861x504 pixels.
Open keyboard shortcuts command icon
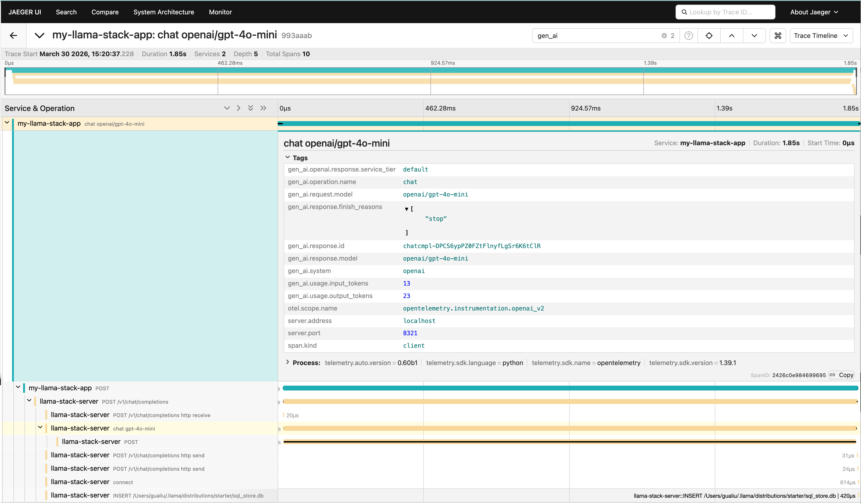coord(778,36)
